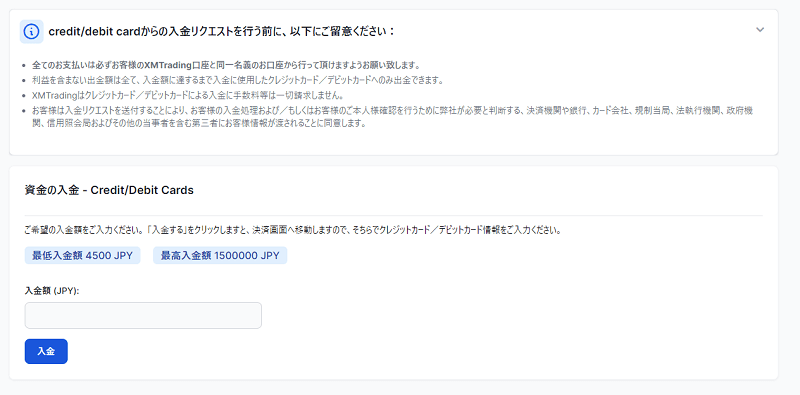Image resolution: width=800 pixels, height=395 pixels.
Task: Click the 資金の入金 - Credit/Debit Cards heading
Action: click(x=109, y=190)
